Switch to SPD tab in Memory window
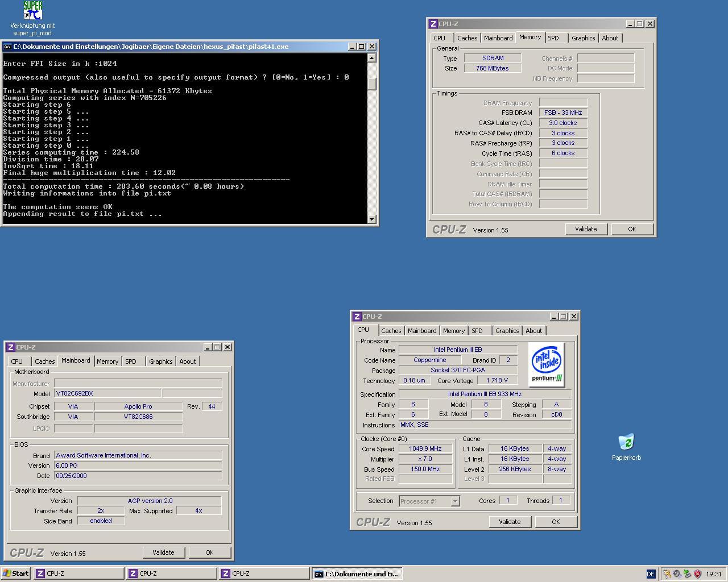The width and height of the screenshot is (728, 582). pyautogui.click(x=553, y=38)
